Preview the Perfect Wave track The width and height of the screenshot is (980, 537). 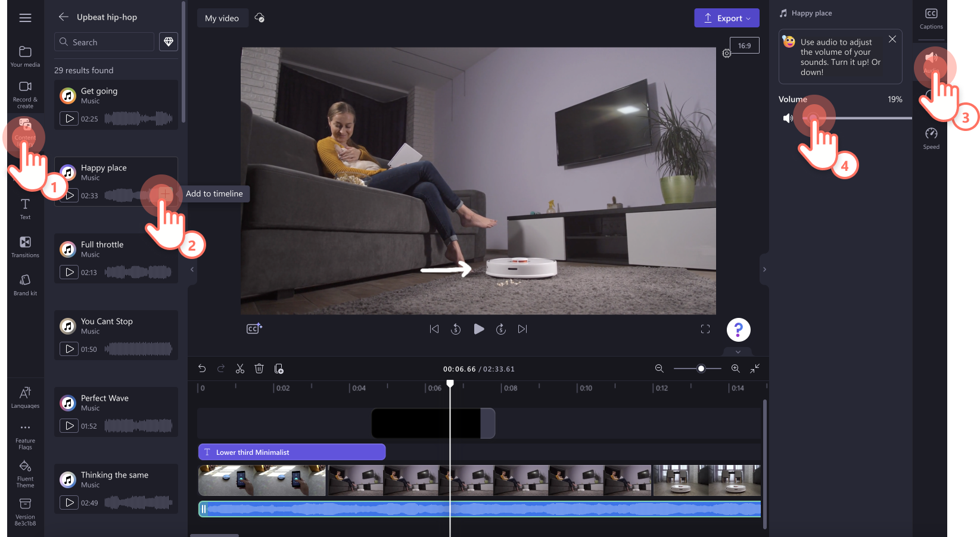[x=70, y=426]
